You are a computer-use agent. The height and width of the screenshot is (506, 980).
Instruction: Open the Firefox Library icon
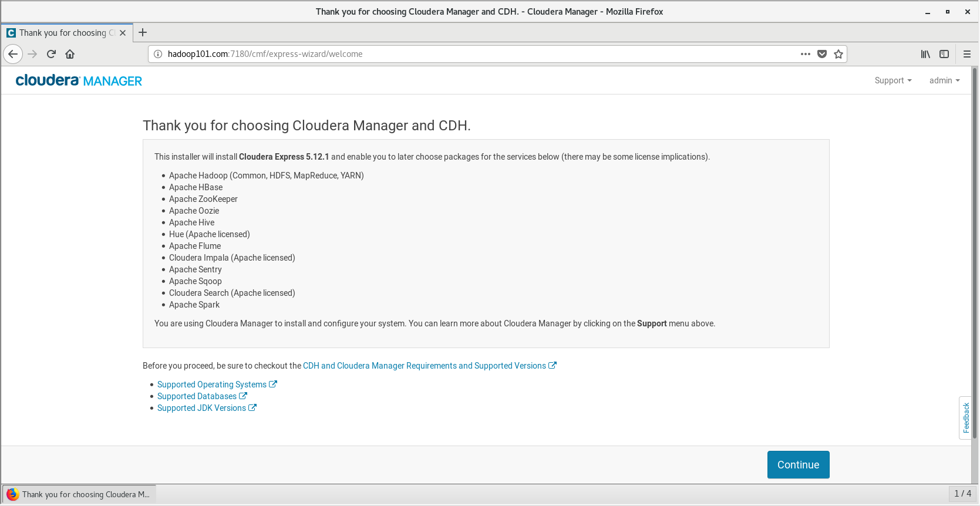tap(925, 54)
